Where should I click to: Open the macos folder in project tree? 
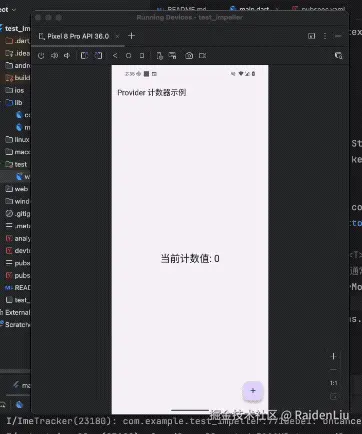click(x=18, y=152)
